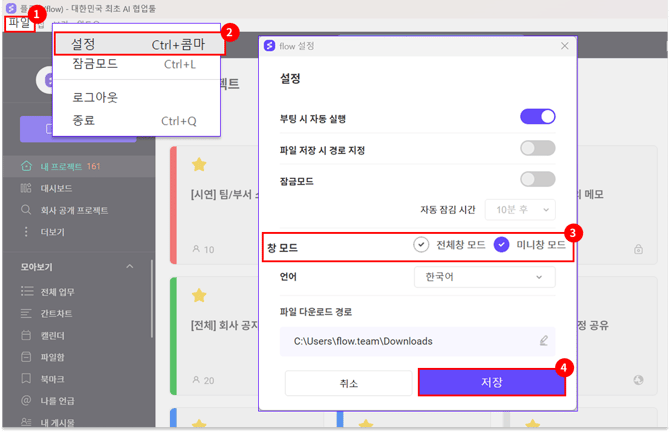Screen dimensions: 670x432
Task: Click the 취소 button
Action: (348, 383)
